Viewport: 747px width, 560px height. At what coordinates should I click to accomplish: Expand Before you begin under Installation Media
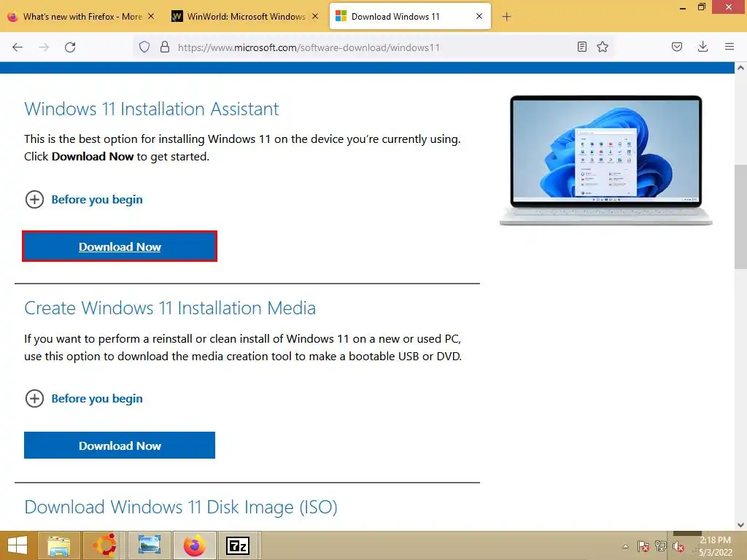84,399
